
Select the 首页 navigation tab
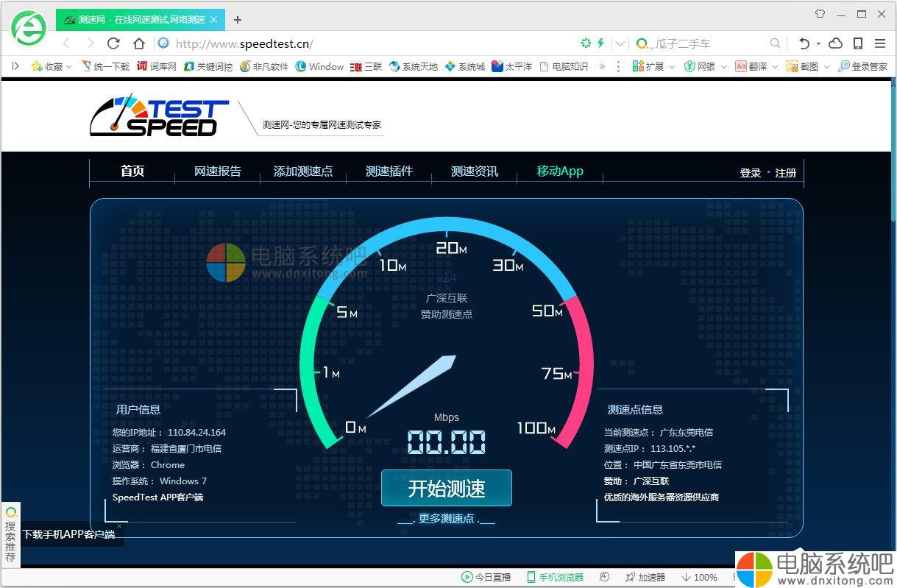tap(132, 171)
